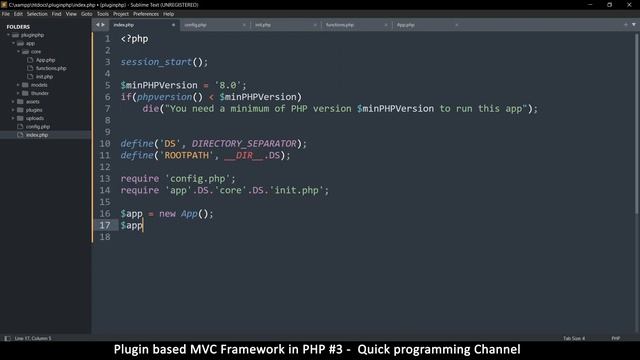Collapse the core folder
Viewport: 640px width, 360px height.
click(18, 52)
